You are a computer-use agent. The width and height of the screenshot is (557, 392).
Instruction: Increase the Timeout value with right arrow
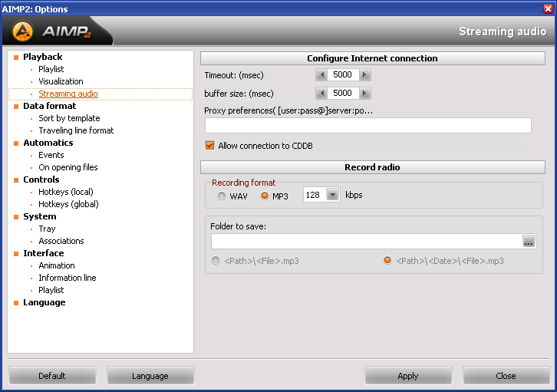365,75
